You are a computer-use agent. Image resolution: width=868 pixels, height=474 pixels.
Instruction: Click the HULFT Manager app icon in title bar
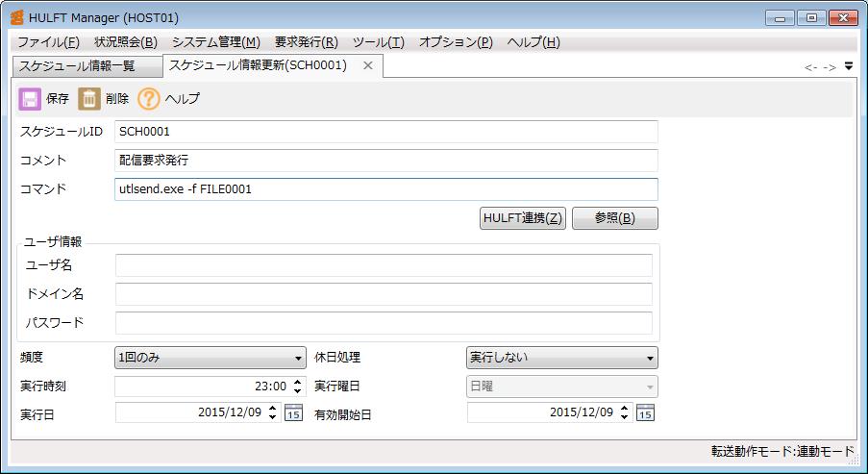tap(17, 17)
